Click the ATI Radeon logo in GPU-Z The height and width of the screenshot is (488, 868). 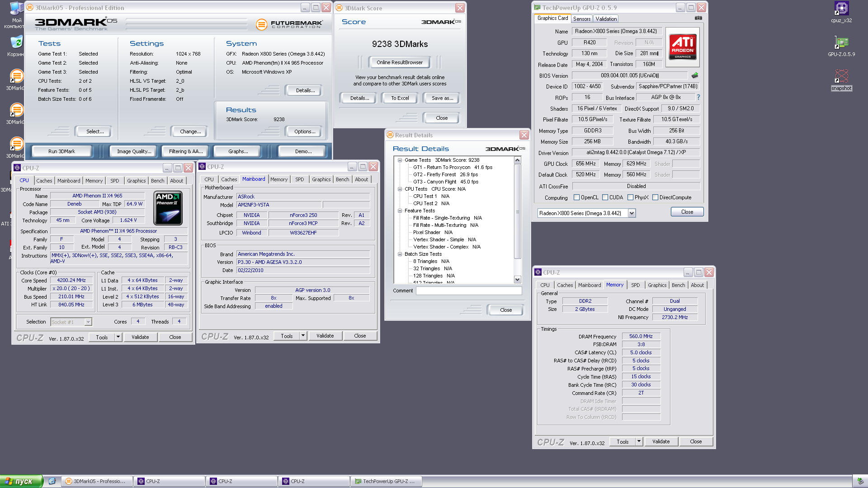click(683, 47)
